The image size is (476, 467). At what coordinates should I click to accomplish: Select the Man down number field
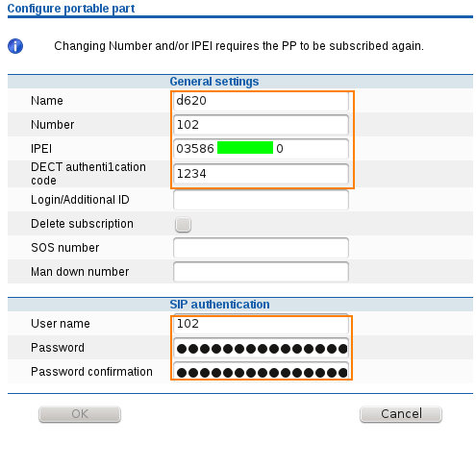tap(261, 272)
